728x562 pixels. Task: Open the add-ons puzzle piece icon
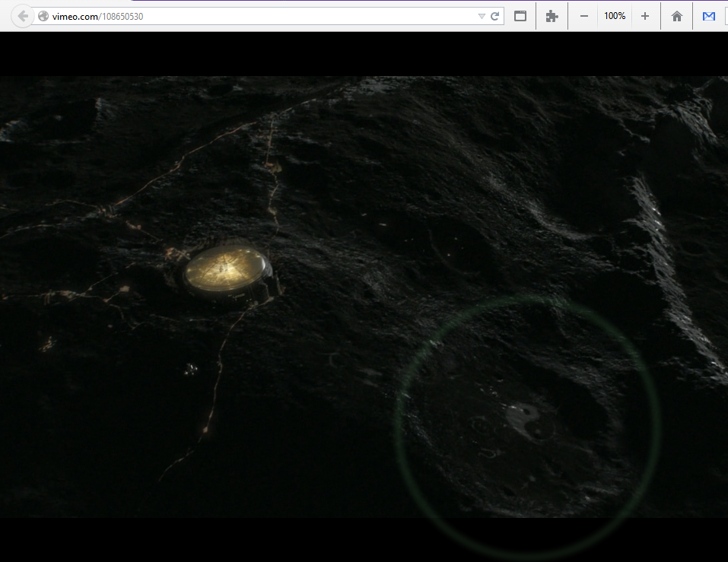tap(552, 16)
